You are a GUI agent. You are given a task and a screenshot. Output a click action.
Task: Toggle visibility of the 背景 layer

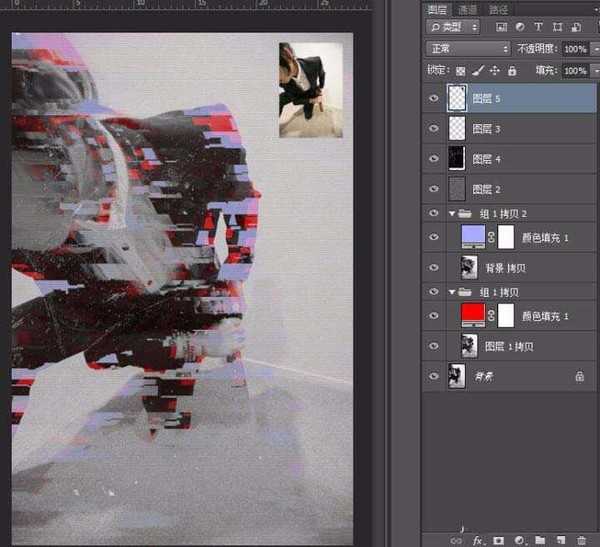tap(433, 376)
